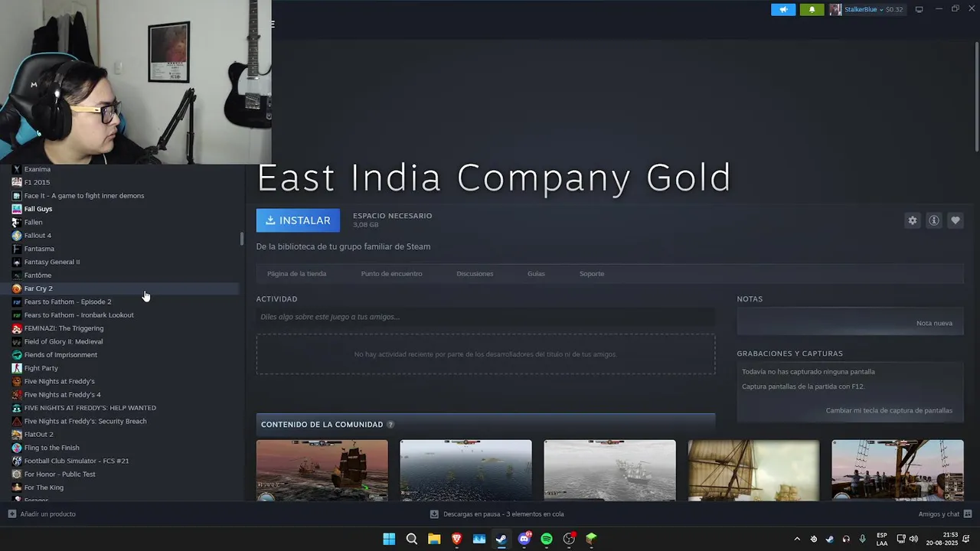Open 'Cambiar mi tecla de captura de pantallas'

pos(889,410)
